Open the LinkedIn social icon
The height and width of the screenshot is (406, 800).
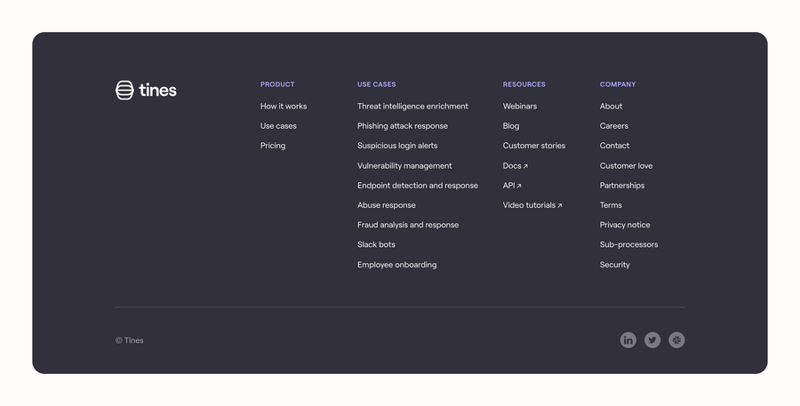pos(628,340)
